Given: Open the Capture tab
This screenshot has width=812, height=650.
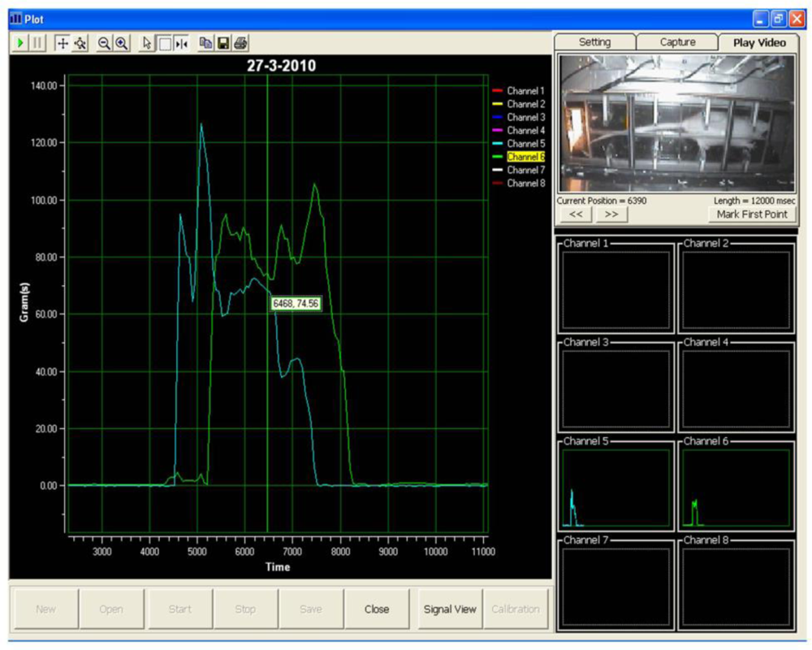Looking at the screenshot, I should [677, 42].
